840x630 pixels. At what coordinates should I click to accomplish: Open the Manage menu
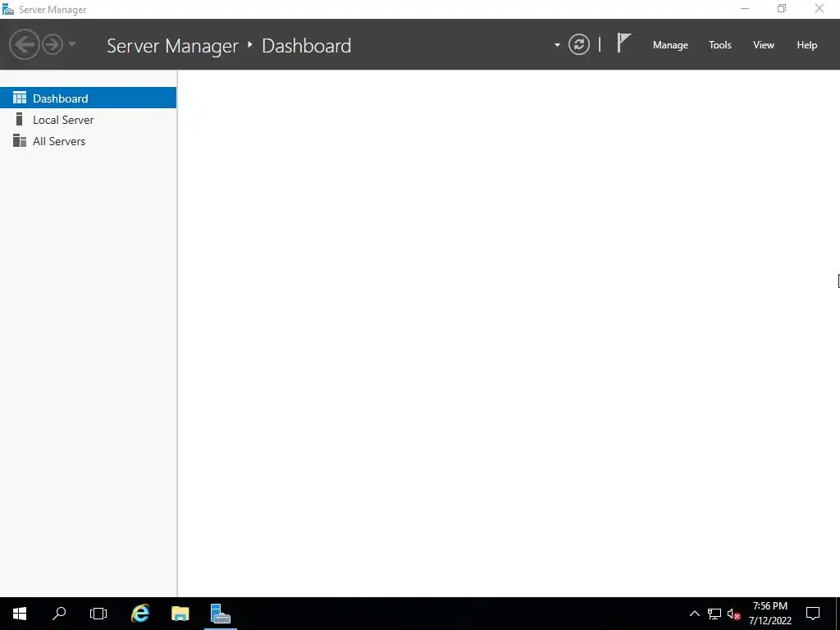tap(670, 45)
